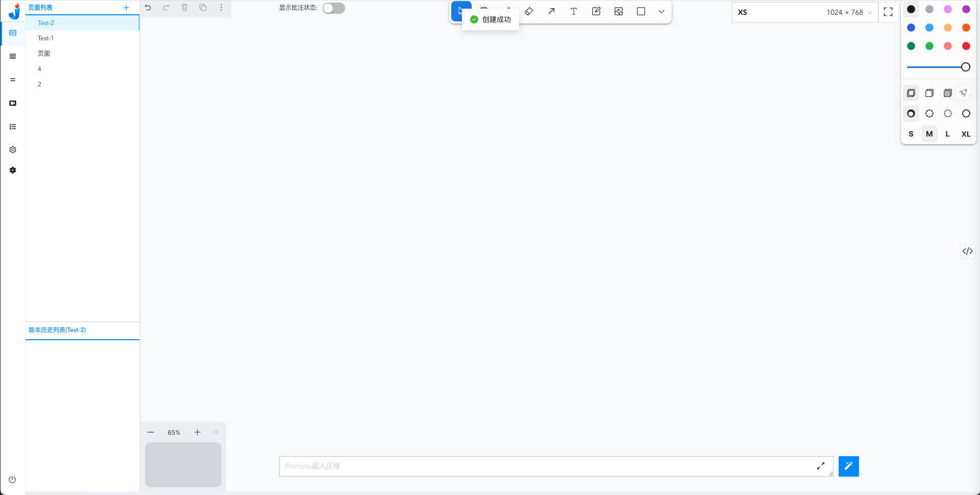Expand more shape tools chevron in toolbar
This screenshot has width=980, height=495.
click(661, 12)
